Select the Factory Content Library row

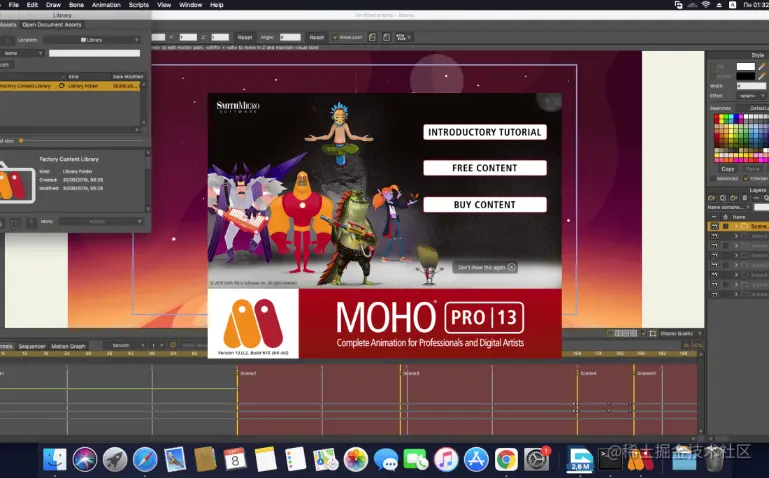click(70, 86)
